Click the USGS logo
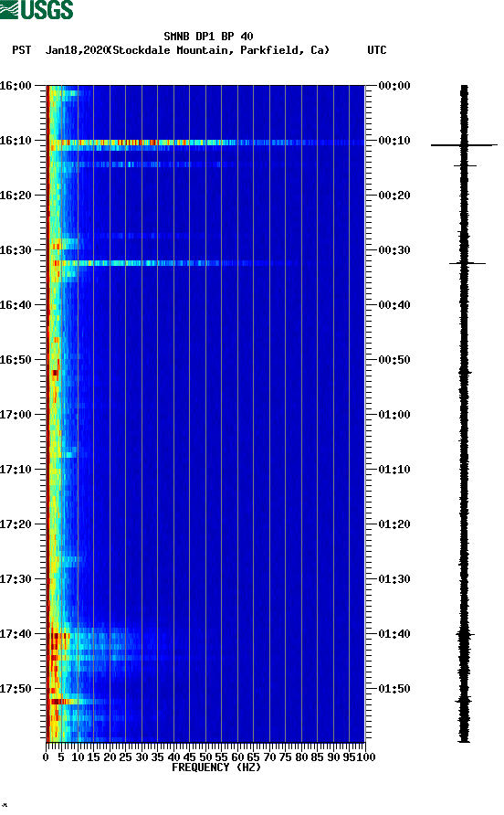This screenshot has width=504, height=815. pos(37,9)
